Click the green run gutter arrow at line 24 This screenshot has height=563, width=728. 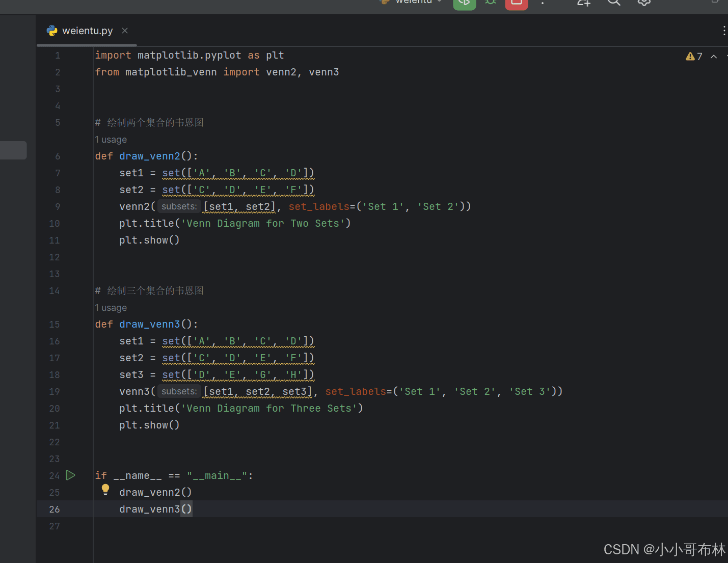[x=71, y=475]
